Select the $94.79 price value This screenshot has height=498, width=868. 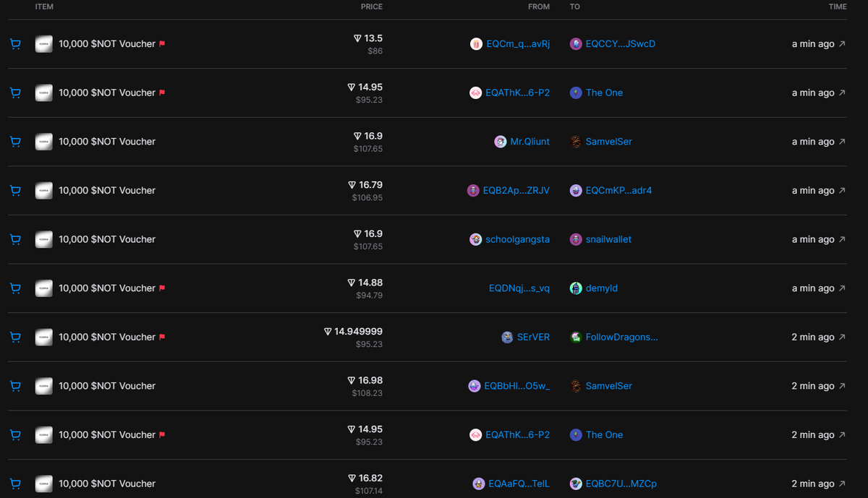pos(369,295)
